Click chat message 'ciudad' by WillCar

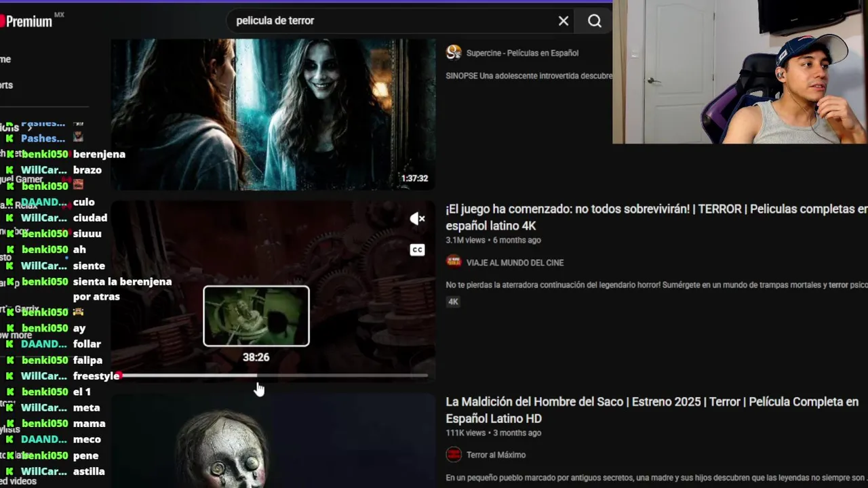[90, 218]
